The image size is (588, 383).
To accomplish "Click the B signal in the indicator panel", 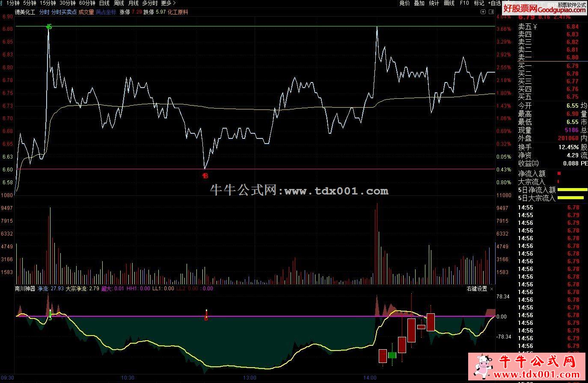I will click(206, 318).
